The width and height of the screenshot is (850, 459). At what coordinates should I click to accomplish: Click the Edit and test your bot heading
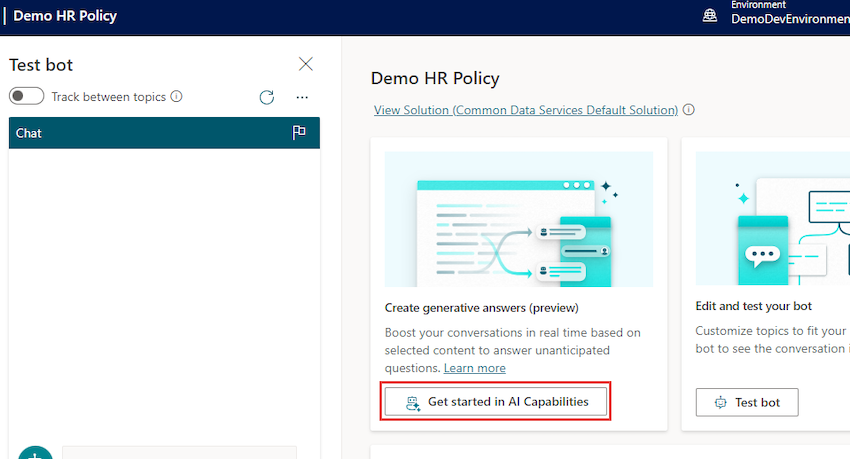tap(753, 308)
